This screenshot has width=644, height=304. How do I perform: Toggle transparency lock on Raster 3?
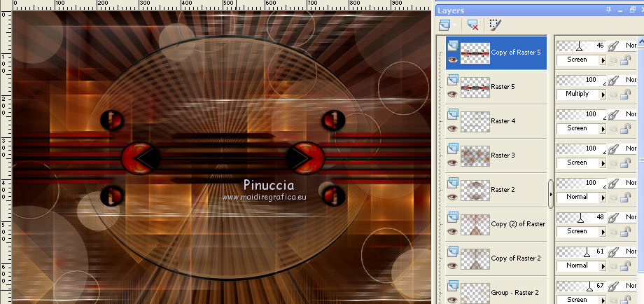(x=625, y=163)
